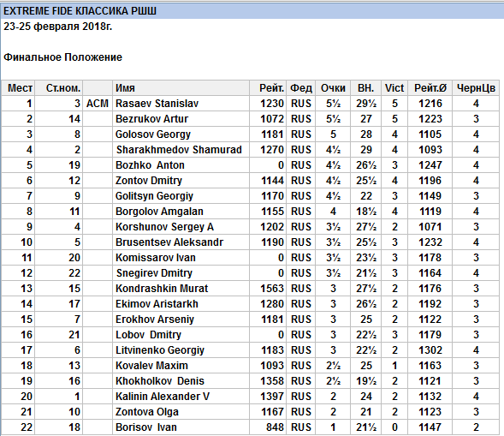Click the ВН. column header

click(365, 88)
